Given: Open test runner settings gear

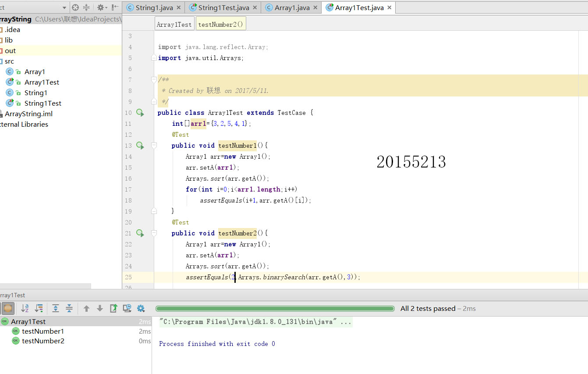Looking at the screenshot, I should coord(141,308).
